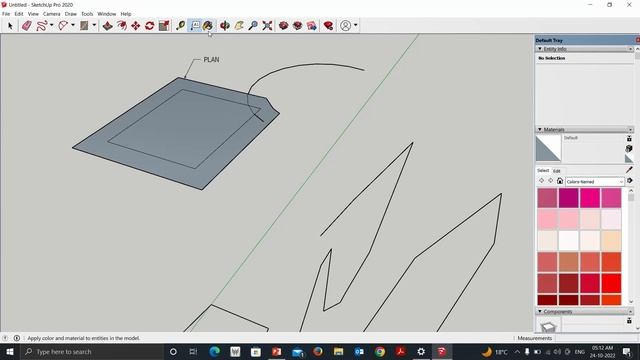Select the Move tool
Viewport: 640px width, 360px height.
point(136,26)
